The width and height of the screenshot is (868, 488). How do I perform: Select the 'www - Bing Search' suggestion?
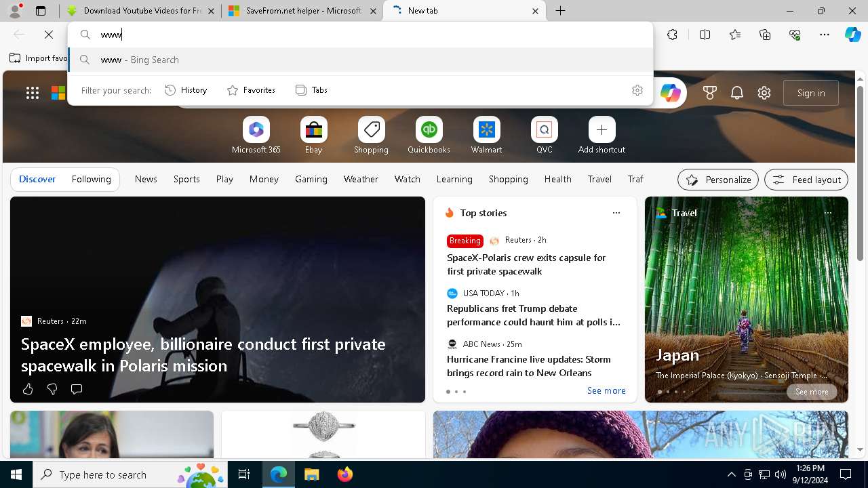tap(361, 60)
